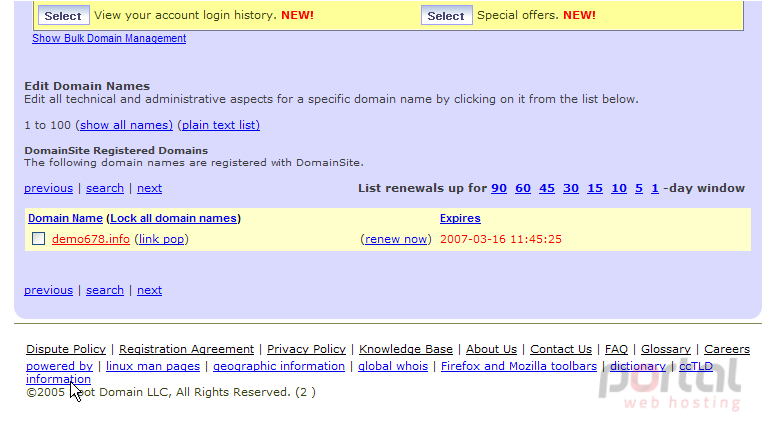The image size is (776, 422).
Task: Click the lower previous link
Action: 48,290
